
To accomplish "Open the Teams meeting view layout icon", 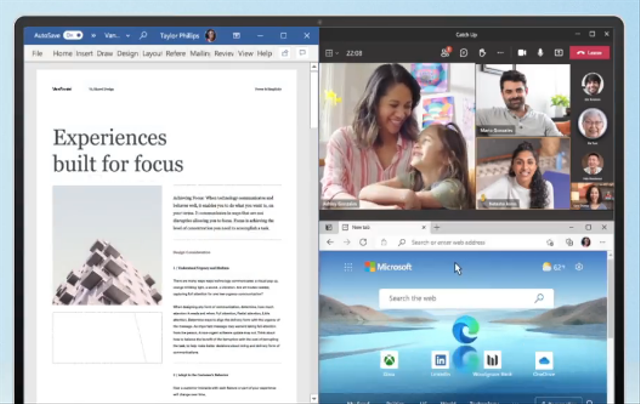I will click(x=329, y=53).
